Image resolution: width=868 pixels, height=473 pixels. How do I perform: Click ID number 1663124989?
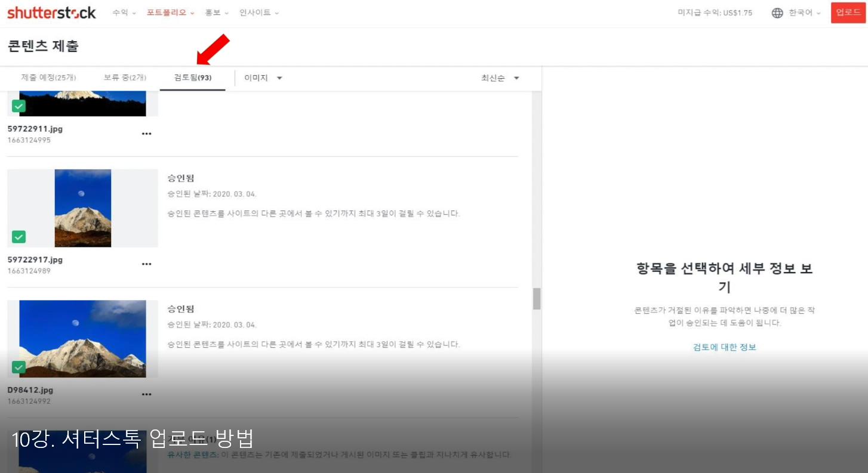pos(29,271)
